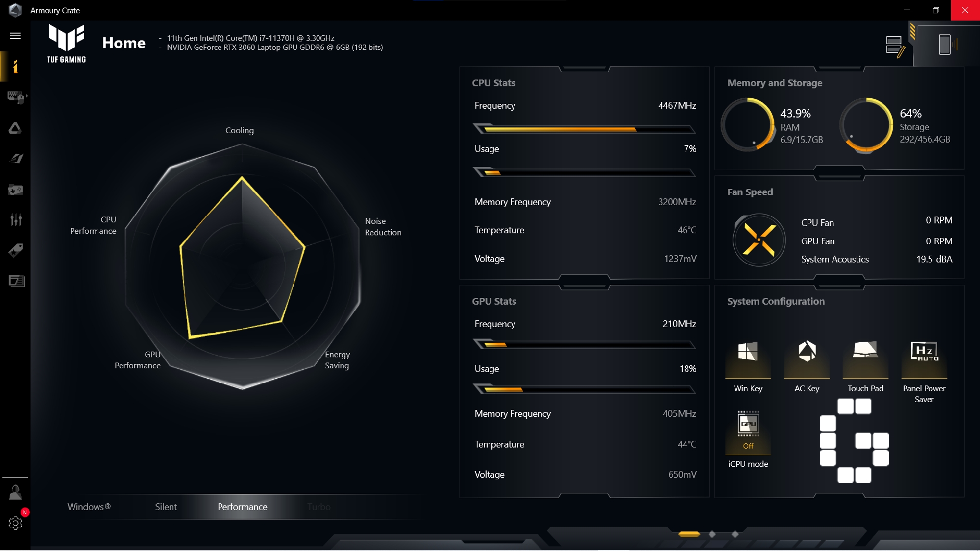Expand the device submenu arrow beside keyboard icon
The height and width of the screenshot is (551, 980).
pyautogui.click(x=27, y=96)
